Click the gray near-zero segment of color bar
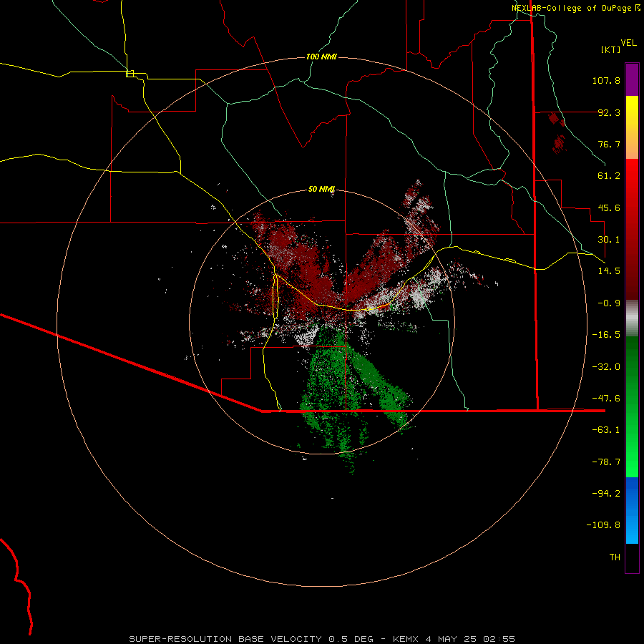Screen dimensions: 644x644 [x=632, y=318]
